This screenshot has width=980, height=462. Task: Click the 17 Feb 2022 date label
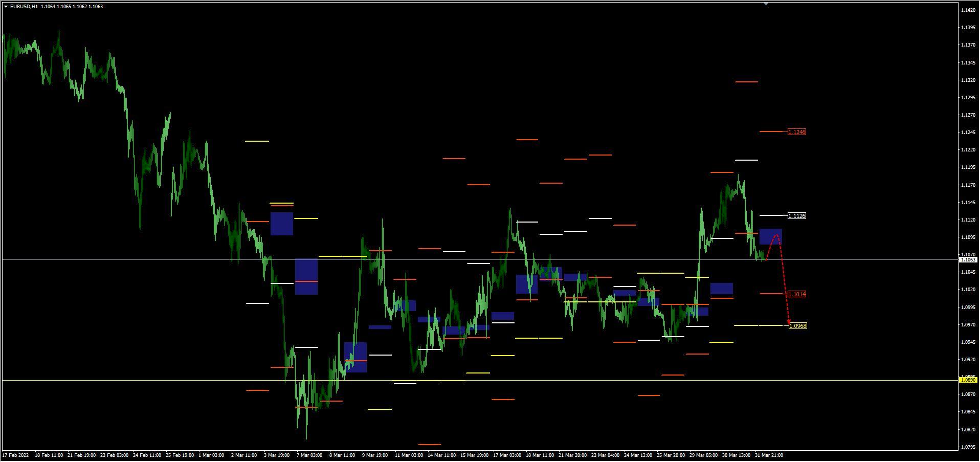click(16, 455)
